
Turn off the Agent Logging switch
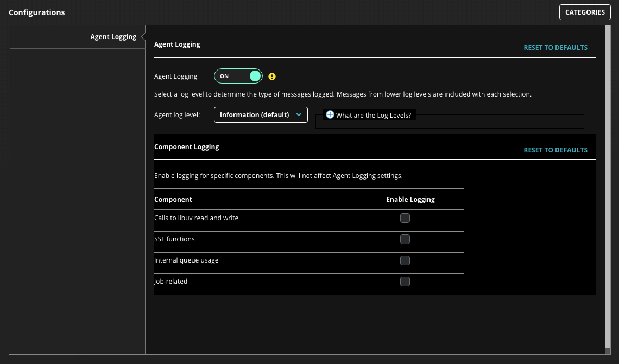[x=238, y=76]
